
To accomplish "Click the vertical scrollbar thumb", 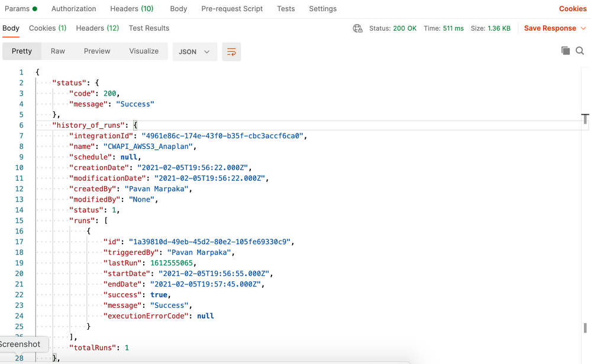I will pyautogui.click(x=585, y=328).
